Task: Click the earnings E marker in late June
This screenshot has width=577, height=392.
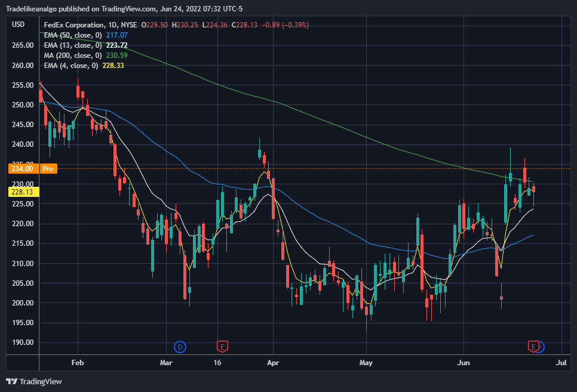Action: [x=533, y=347]
